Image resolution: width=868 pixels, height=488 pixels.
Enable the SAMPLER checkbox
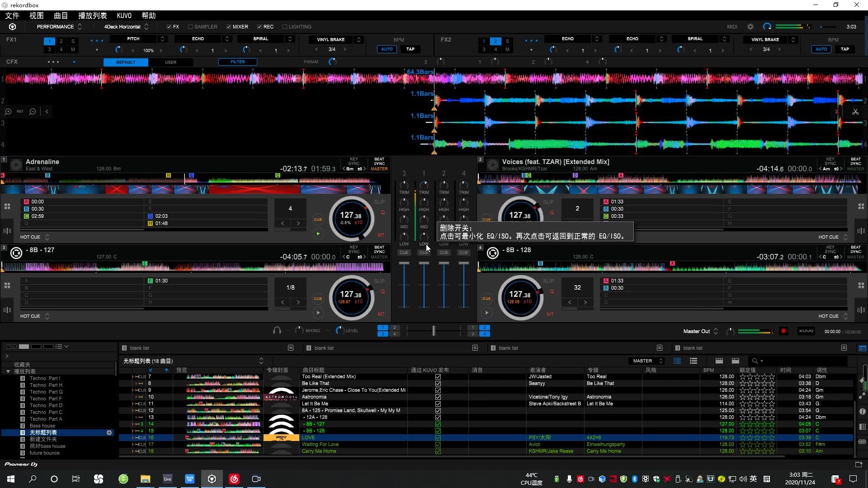(190, 27)
